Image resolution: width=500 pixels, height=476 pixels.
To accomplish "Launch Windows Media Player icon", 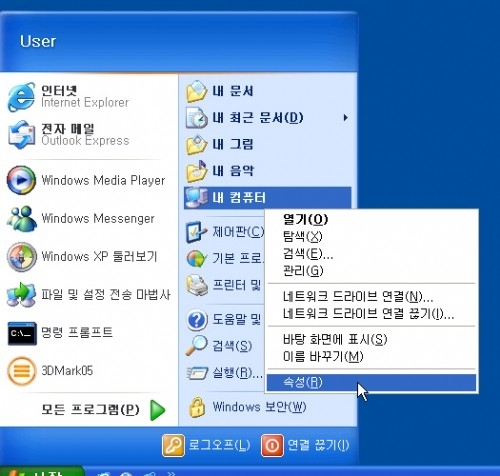I will [21, 180].
